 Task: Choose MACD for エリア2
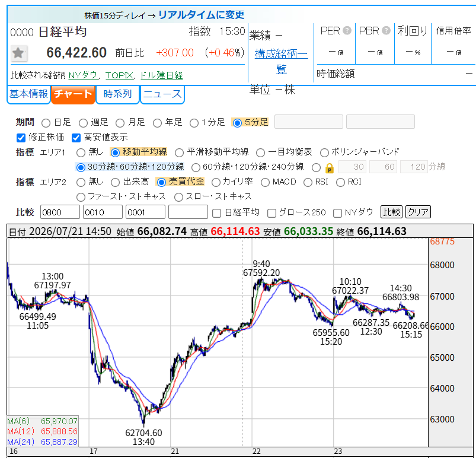[x=265, y=182]
